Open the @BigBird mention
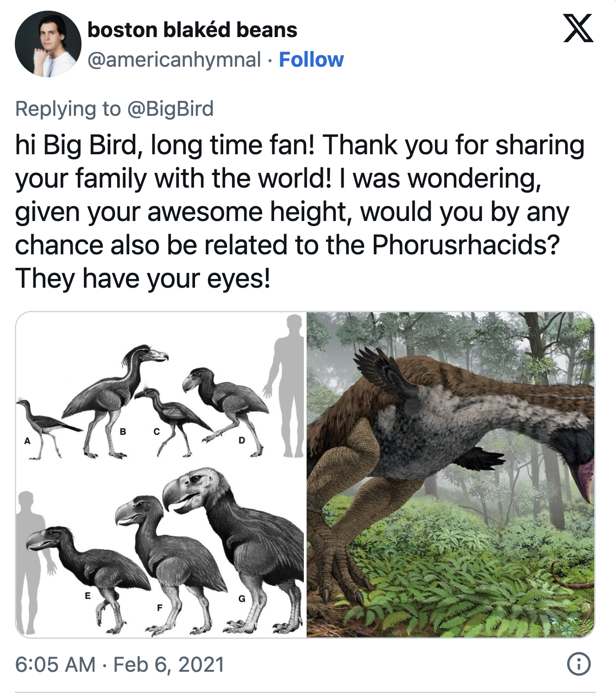The width and height of the screenshot is (616, 694). point(170,109)
